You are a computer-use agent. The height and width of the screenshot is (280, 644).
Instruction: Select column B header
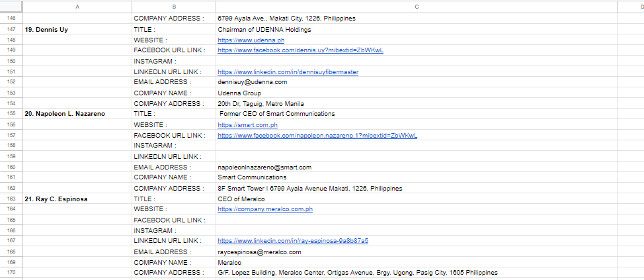point(174,6)
